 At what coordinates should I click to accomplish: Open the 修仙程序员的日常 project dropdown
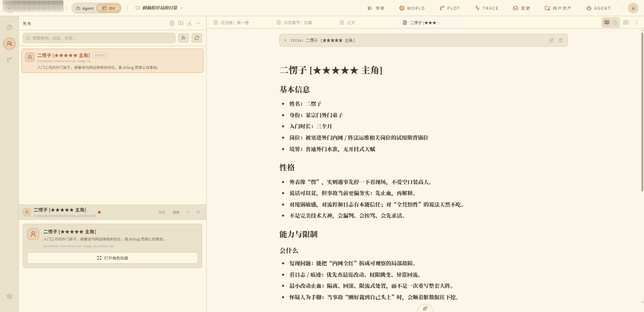[159, 8]
